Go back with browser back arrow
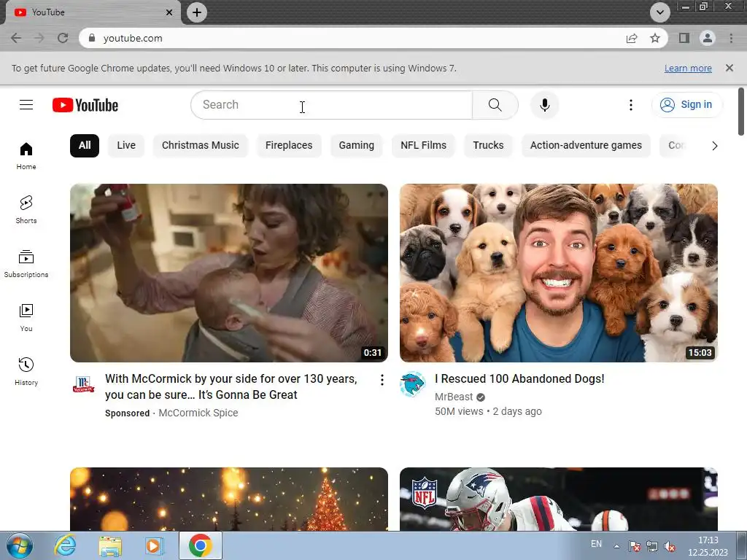 point(16,38)
